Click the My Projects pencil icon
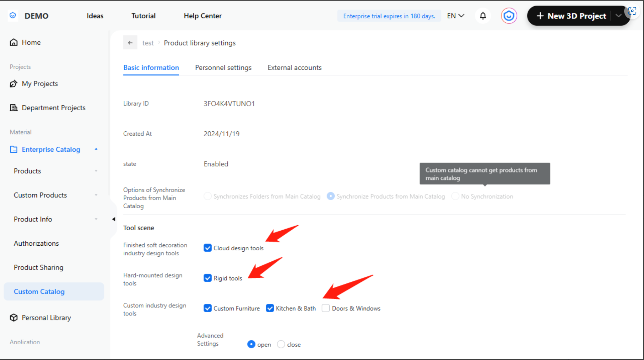644x360 pixels. pos(14,84)
